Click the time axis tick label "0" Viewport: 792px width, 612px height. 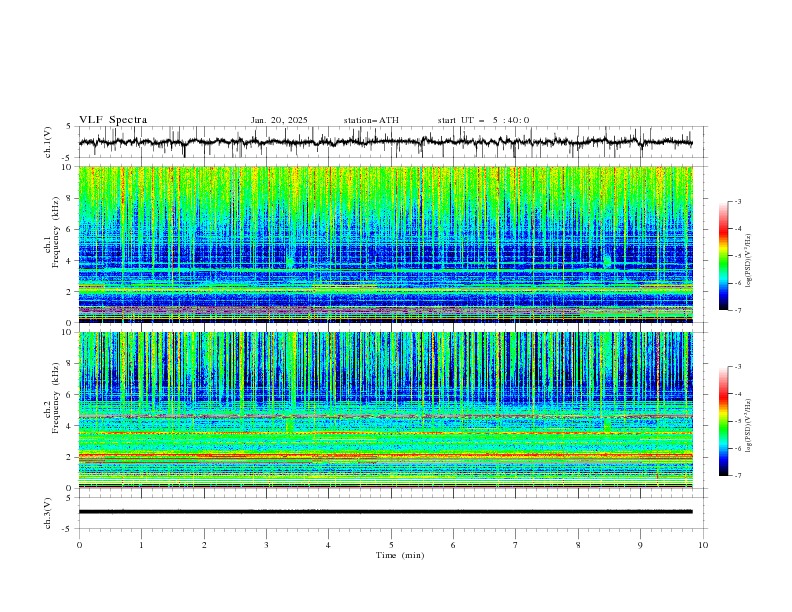(79, 545)
